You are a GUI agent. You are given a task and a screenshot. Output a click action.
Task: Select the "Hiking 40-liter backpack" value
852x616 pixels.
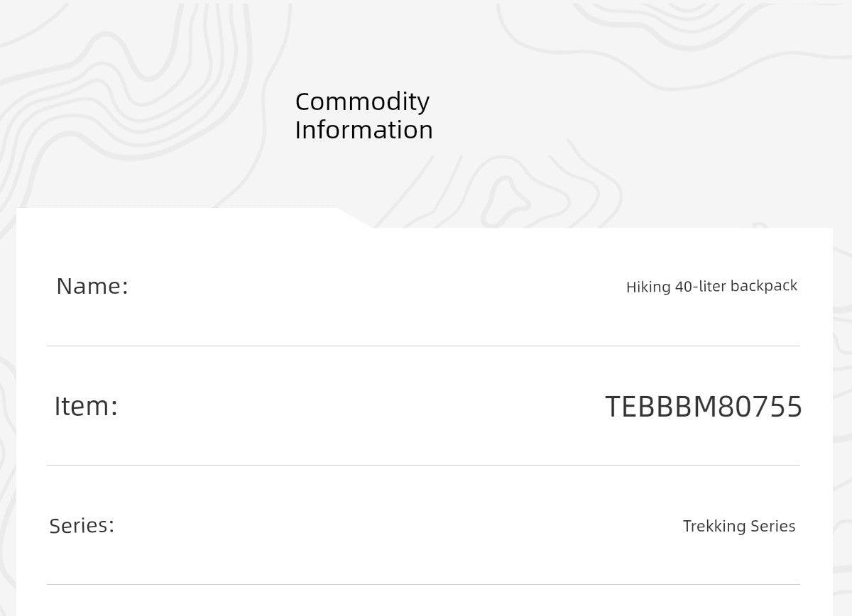pyautogui.click(x=711, y=286)
